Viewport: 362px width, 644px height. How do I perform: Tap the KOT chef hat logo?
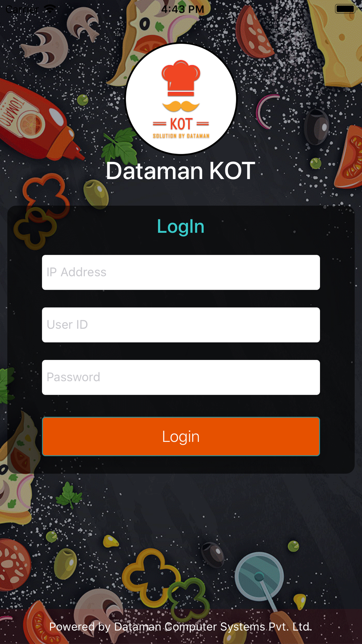(x=181, y=99)
